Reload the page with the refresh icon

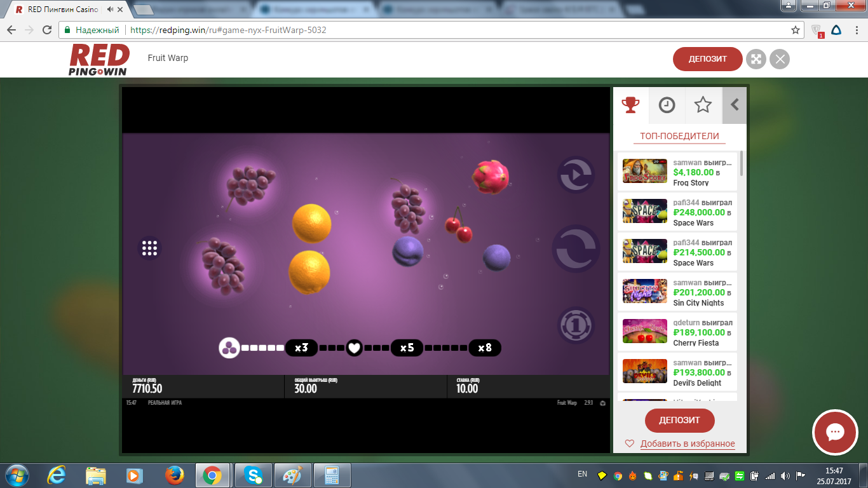(47, 30)
